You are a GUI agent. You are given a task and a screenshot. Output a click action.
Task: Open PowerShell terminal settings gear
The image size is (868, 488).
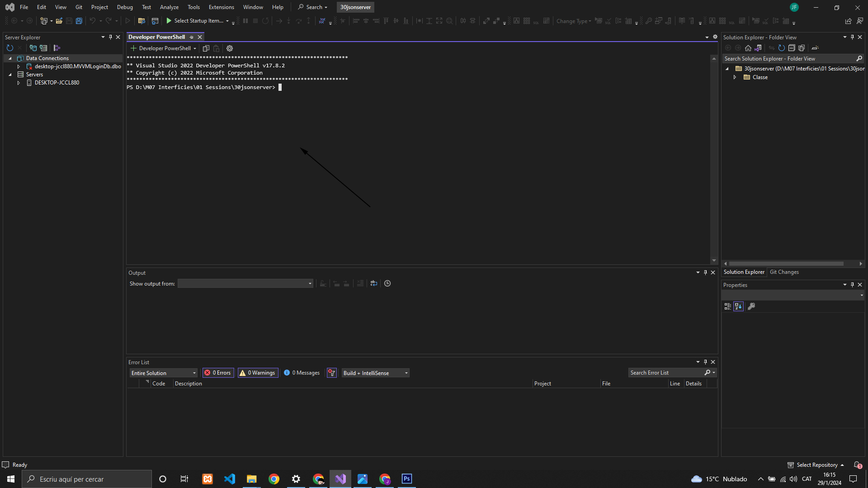230,48
